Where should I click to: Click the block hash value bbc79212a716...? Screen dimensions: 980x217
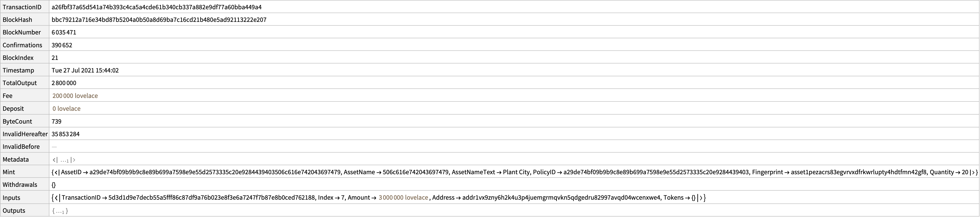(159, 20)
